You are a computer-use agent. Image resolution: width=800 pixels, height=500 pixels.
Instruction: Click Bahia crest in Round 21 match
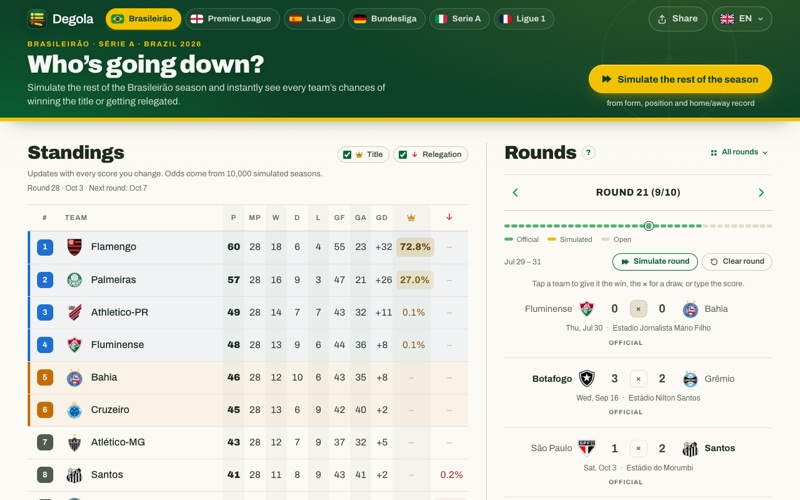point(690,309)
